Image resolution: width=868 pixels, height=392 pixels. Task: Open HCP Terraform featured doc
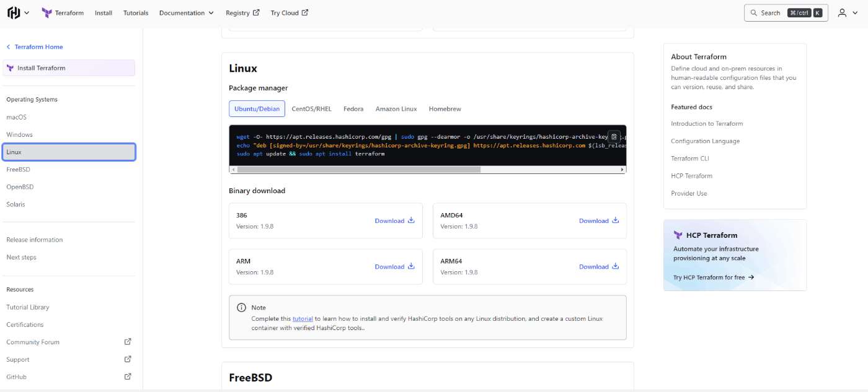(x=691, y=176)
